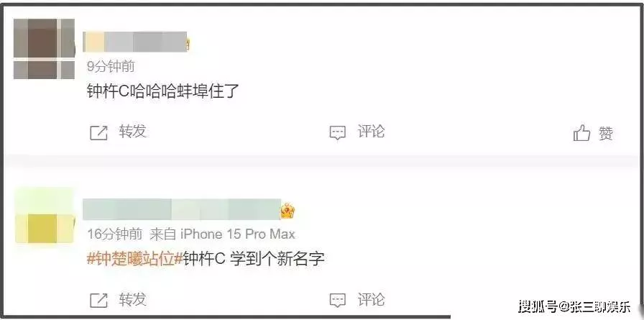Image resolution: width=644 pixels, height=320 pixels.
Task: Click the 搜狐号@张三聊娱乐 watermark
Action: click(x=574, y=306)
